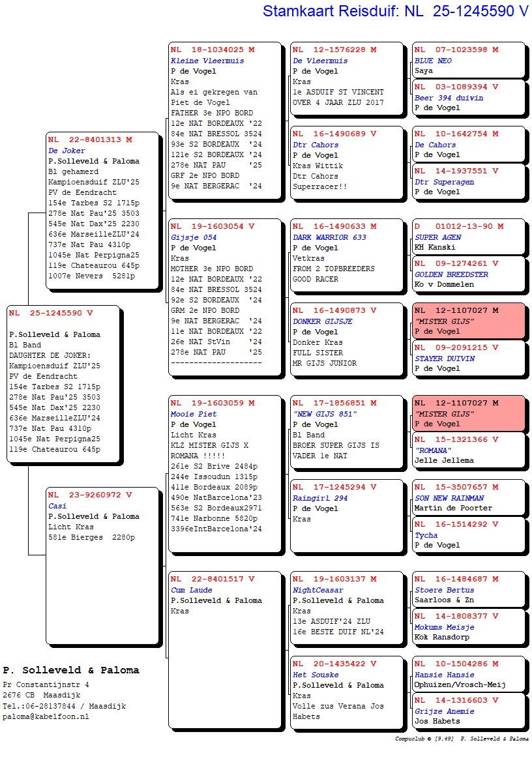Click the BLUE NEO ancestor box
Image resolution: width=532 pixels, height=764 pixels.
pos(468,60)
